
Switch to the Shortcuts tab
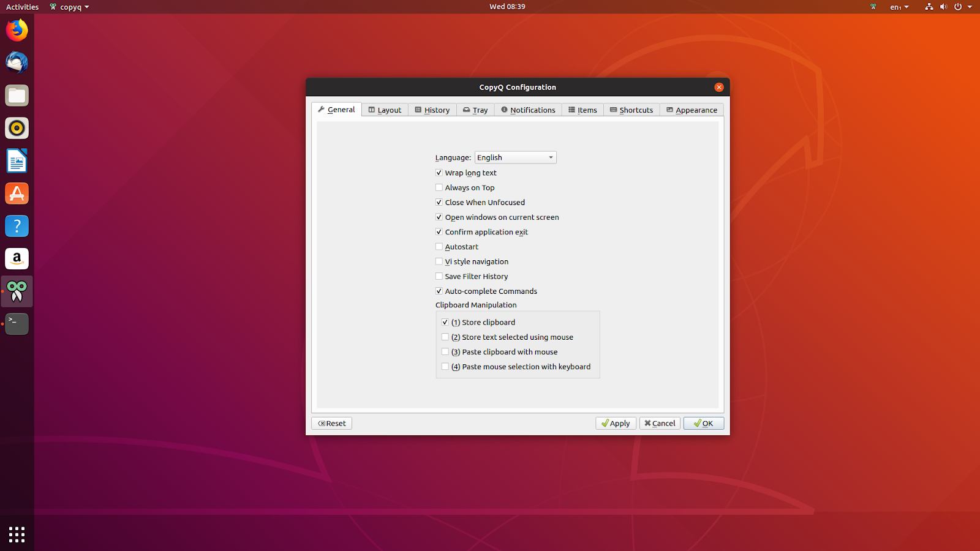631,110
